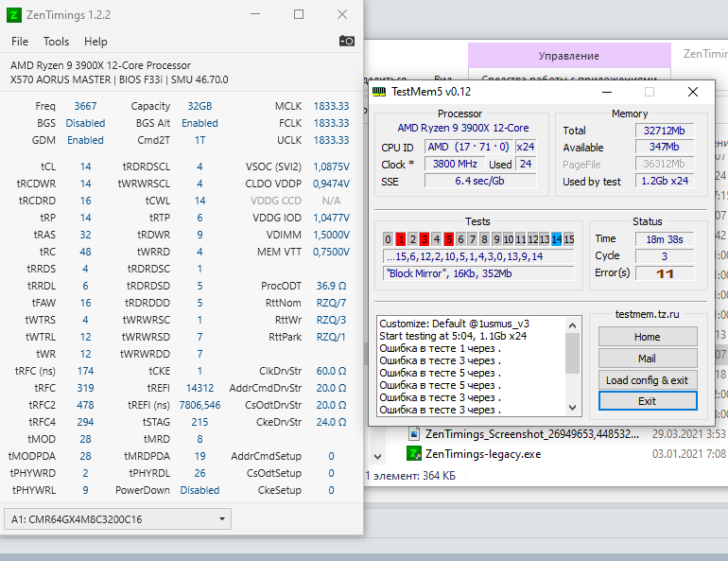
Task: Click the tREFI value 14312
Action: click(x=199, y=388)
